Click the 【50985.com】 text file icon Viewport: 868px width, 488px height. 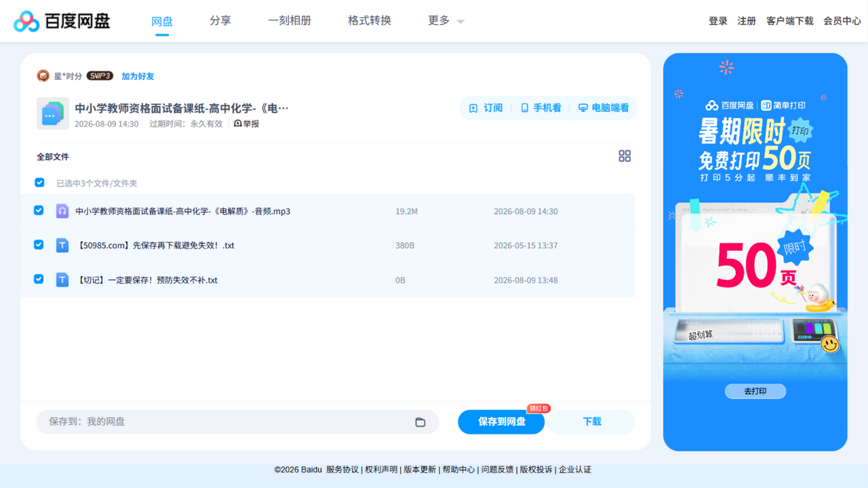(62, 245)
